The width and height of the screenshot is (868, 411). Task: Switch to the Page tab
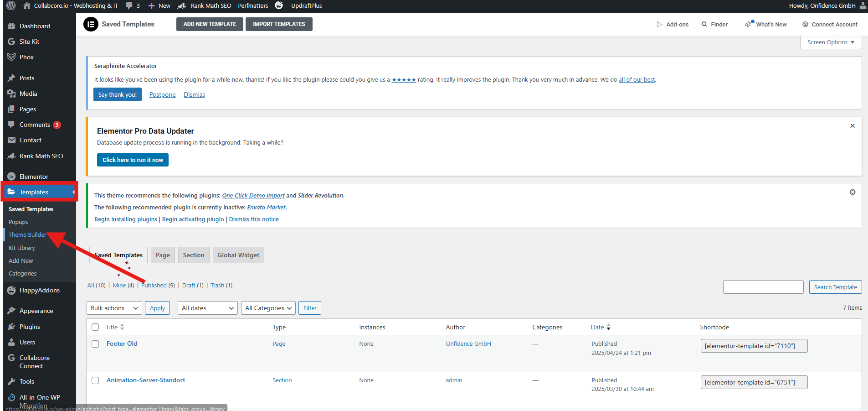(163, 255)
